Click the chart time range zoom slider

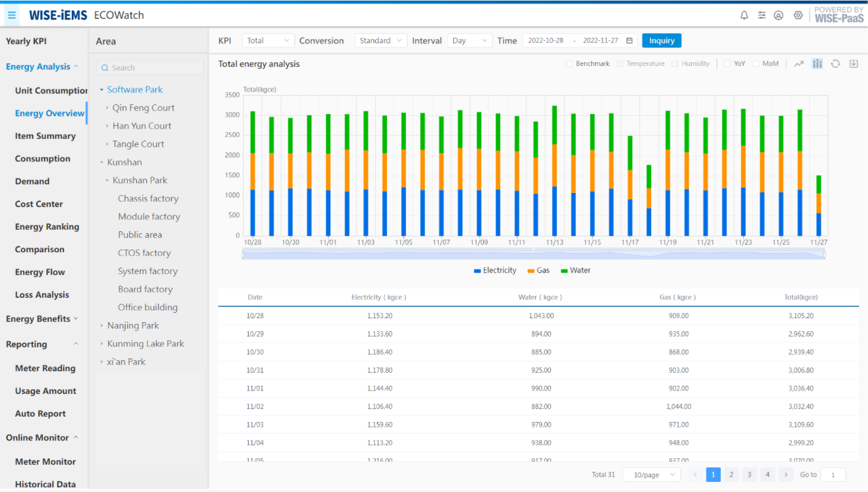(533, 255)
